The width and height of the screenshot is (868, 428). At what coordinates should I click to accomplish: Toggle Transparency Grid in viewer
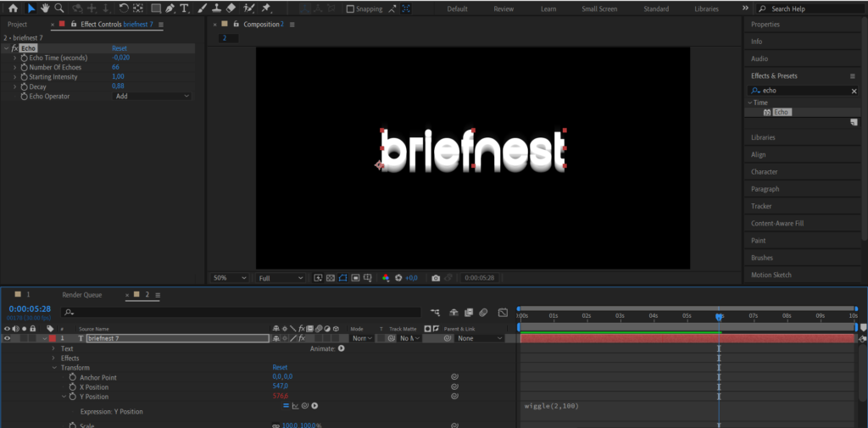(x=330, y=278)
